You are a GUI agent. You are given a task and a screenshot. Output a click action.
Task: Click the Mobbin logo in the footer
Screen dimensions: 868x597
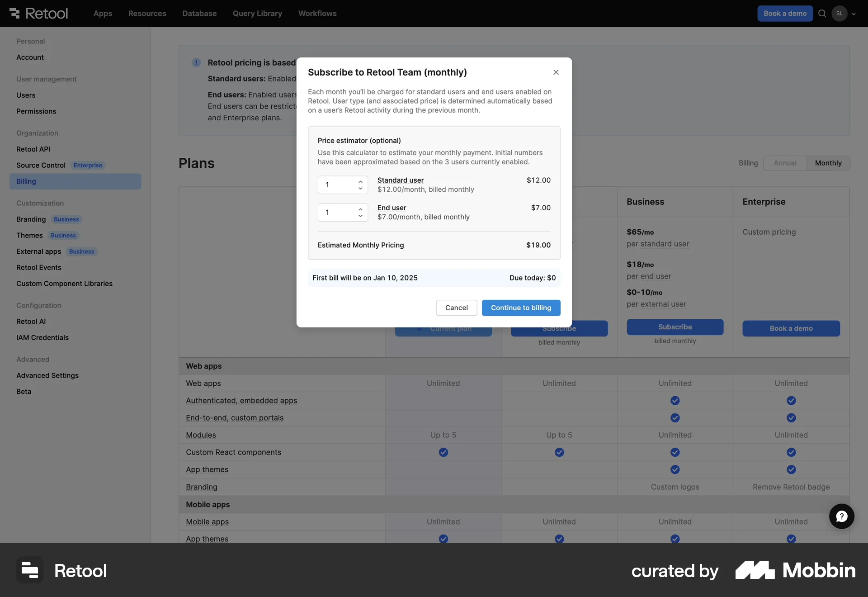coord(795,571)
